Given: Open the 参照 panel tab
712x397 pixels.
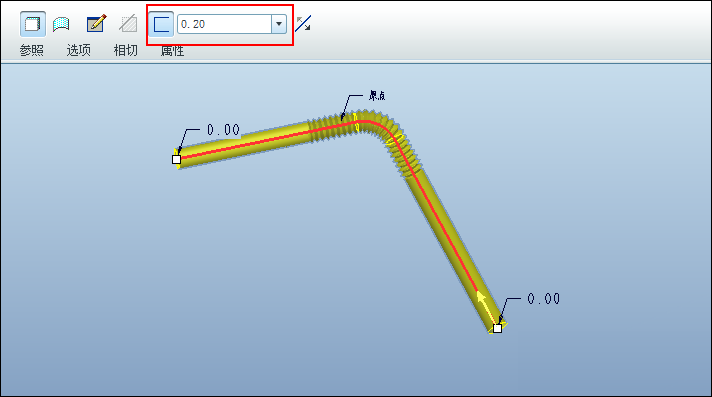Looking at the screenshot, I should pyautogui.click(x=32, y=50).
